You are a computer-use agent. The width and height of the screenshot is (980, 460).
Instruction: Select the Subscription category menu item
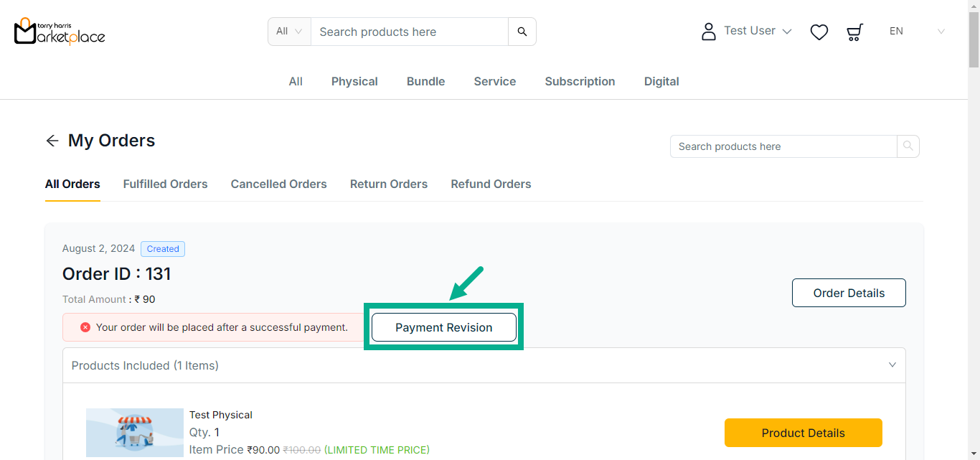pyautogui.click(x=580, y=82)
